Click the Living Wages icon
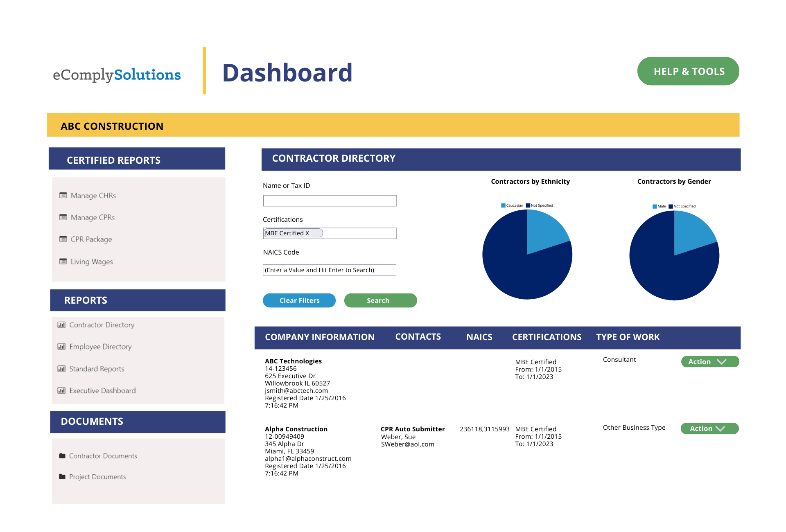Screen dimensions: 786x532 [63, 261]
